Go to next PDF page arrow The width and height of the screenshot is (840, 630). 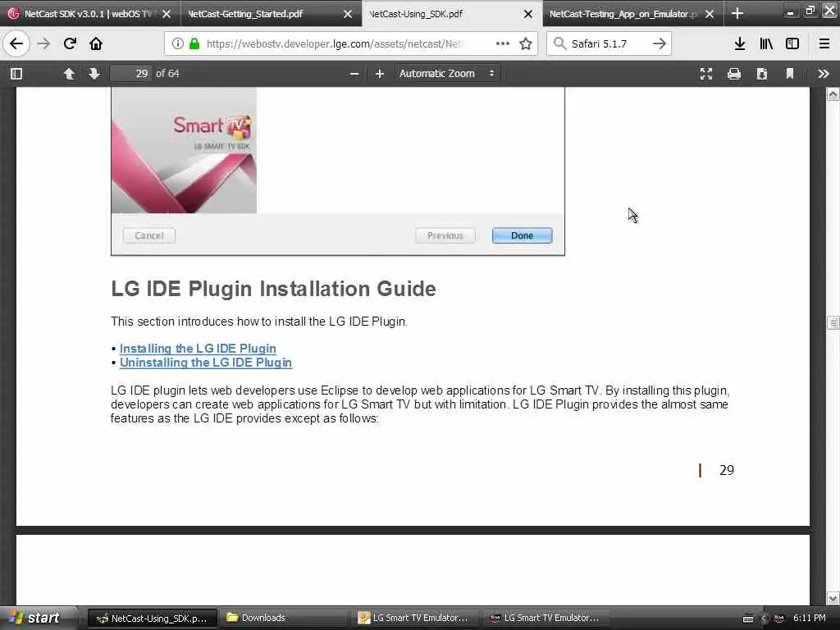point(94,73)
